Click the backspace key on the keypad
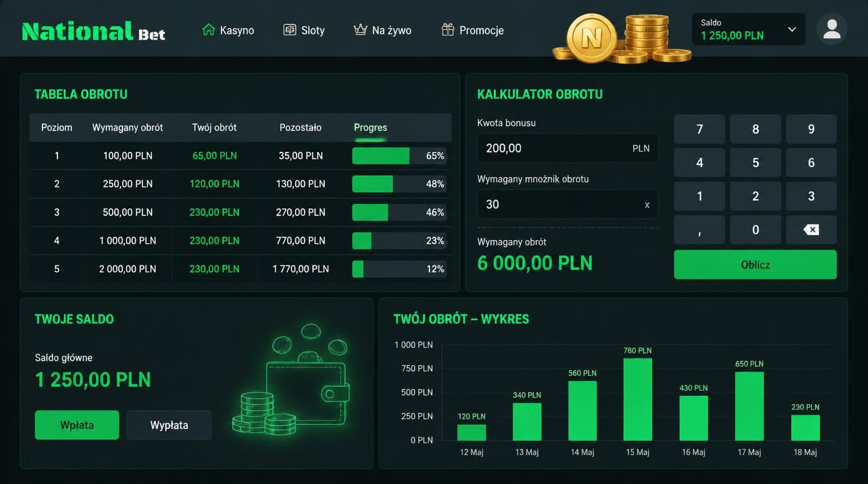The image size is (868, 484). (811, 229)
